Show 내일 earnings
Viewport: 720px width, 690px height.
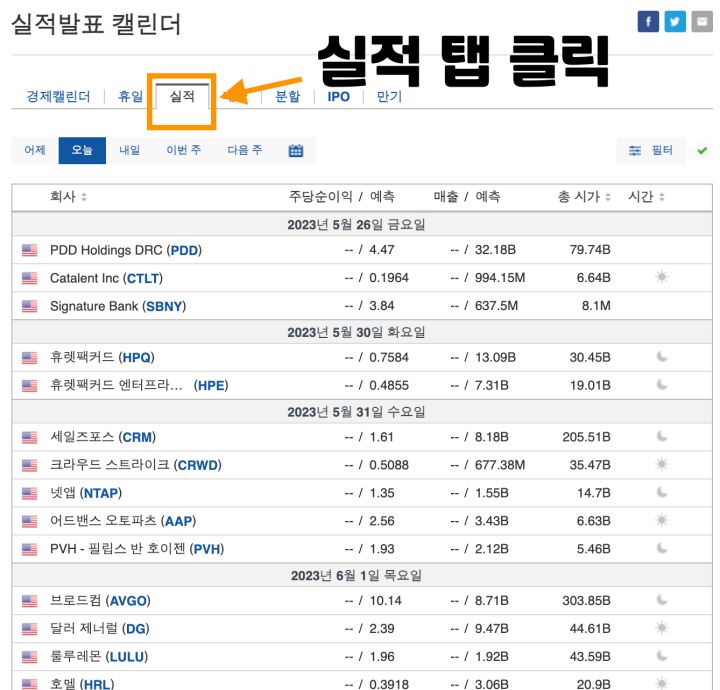tap(129, 150)
